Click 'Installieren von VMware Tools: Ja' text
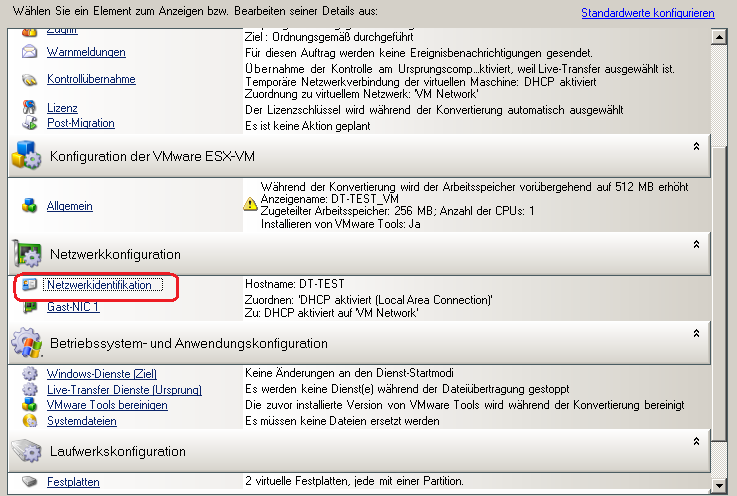The image size is (737, 496). pyautogui.click(x=341, y=224)
